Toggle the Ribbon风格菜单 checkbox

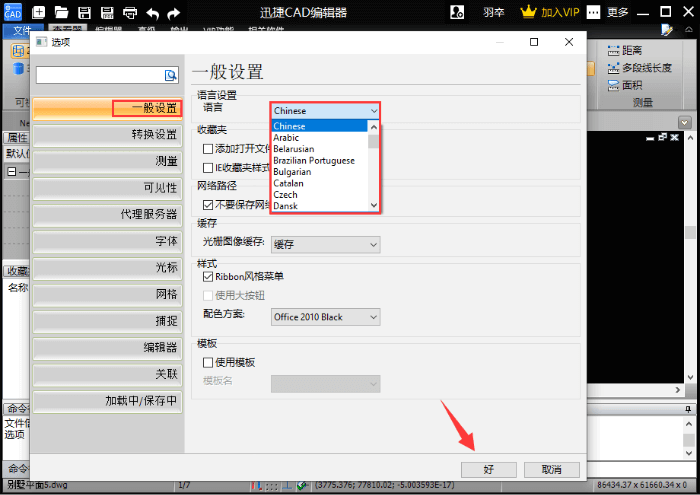[208, 277]
